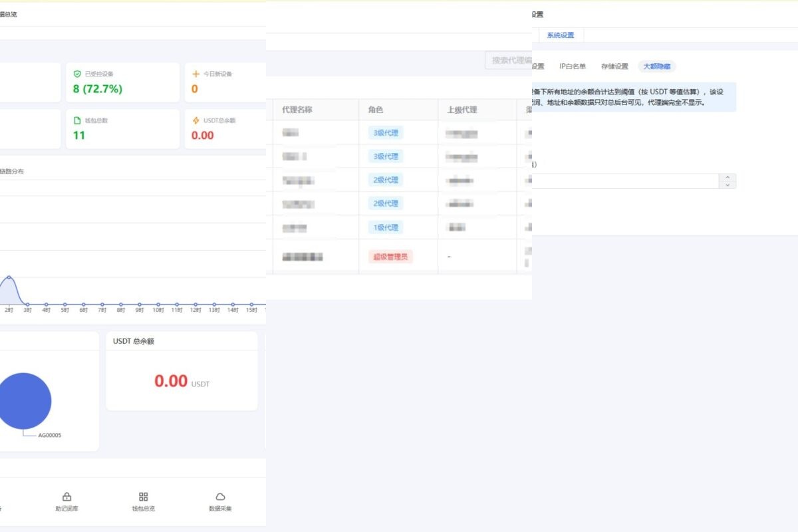The image size is (798, 532).
Task: Click the 上级代理 column header
Action: coord(462,110)
